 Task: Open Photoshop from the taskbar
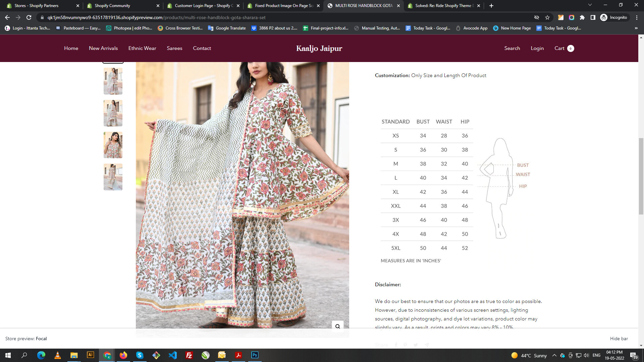click(255, 355)
